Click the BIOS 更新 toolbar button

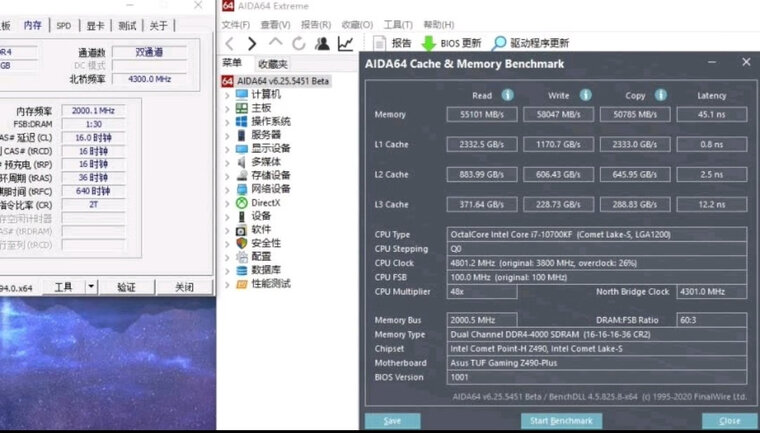click(451, 43)
